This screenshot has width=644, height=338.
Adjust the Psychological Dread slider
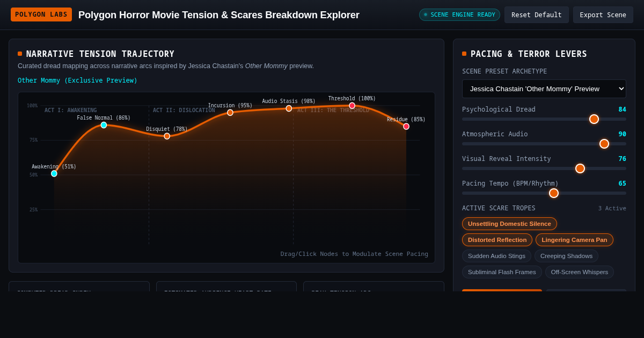click(544, 119)
